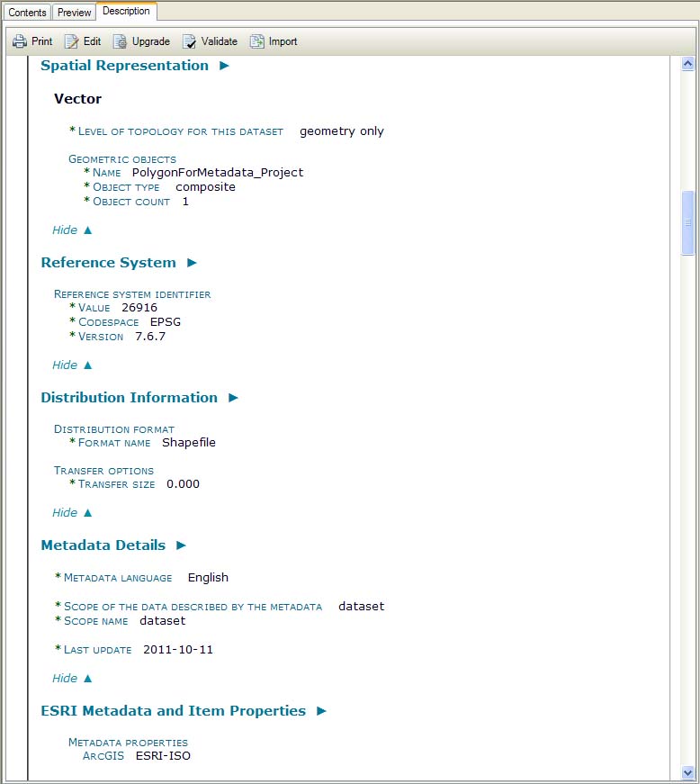Click the Print printer icon

pos(20,41)
